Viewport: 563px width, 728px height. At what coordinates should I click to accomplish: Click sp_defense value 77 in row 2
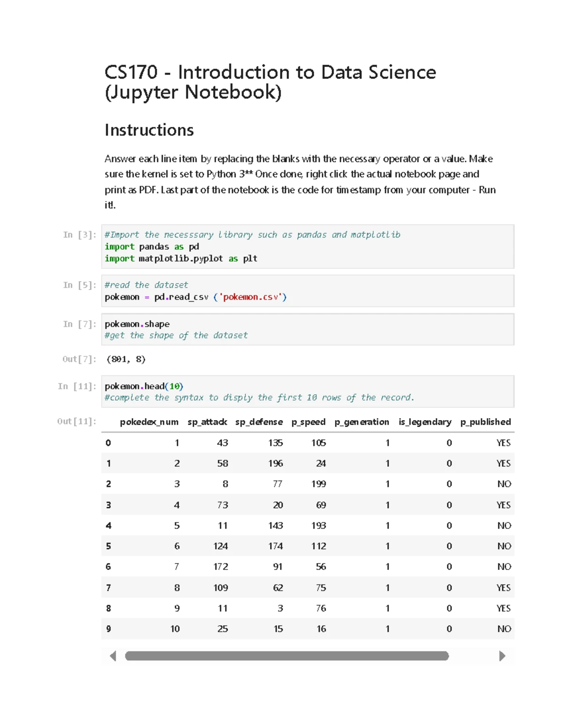(x=278, y=484)
